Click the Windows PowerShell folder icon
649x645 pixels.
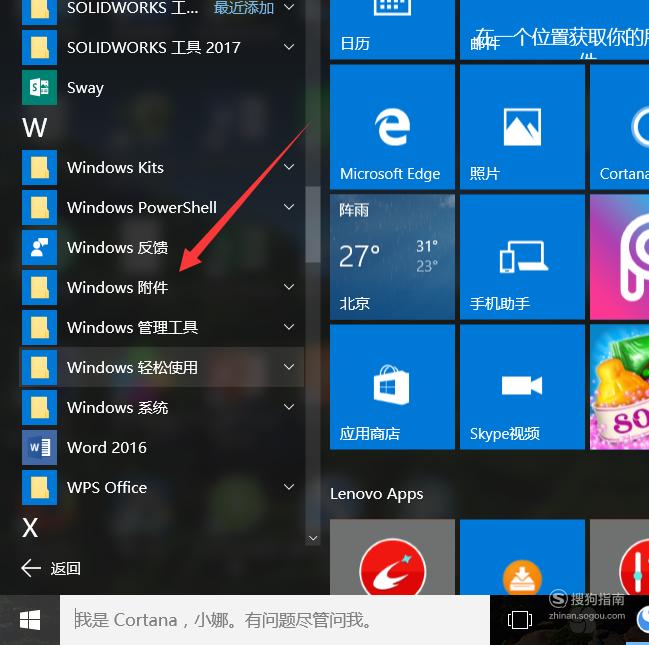(x=39, y=207)
